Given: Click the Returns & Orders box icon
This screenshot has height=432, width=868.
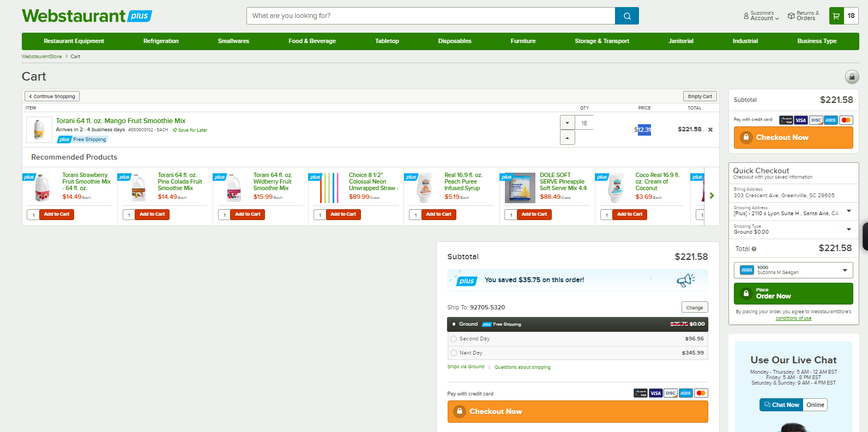Looking at the screenshot, I should tap(791, 16).
